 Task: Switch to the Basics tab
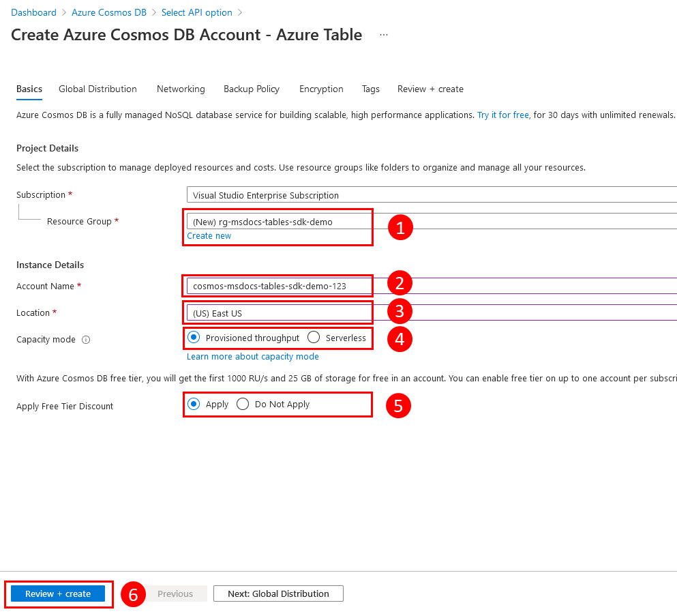[29, 89]
